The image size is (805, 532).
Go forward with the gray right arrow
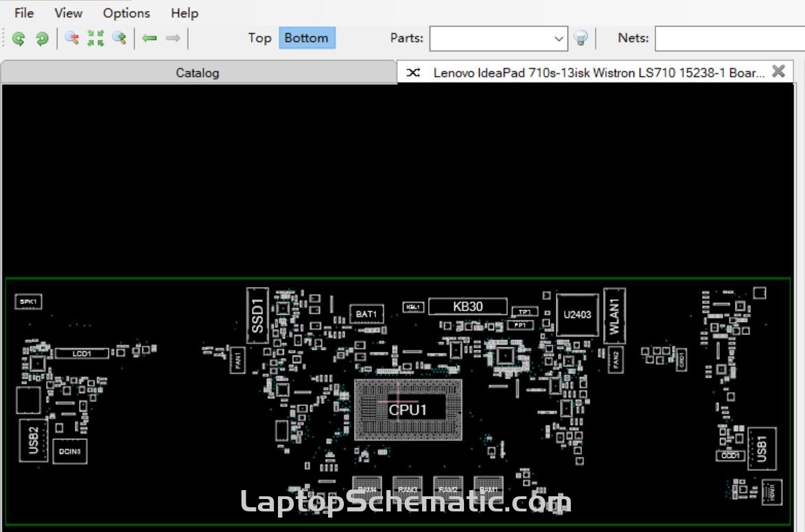173,38
